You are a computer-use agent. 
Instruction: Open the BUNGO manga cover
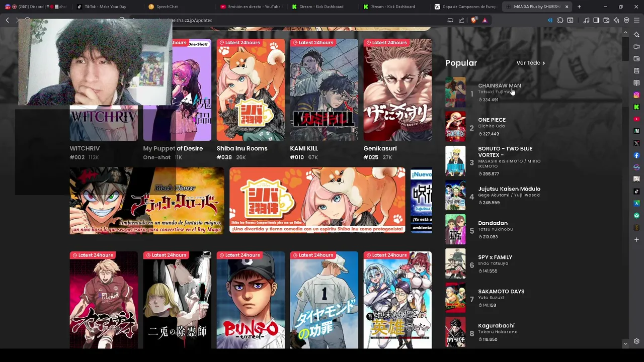pyautogui.click(x=251, y=300)
